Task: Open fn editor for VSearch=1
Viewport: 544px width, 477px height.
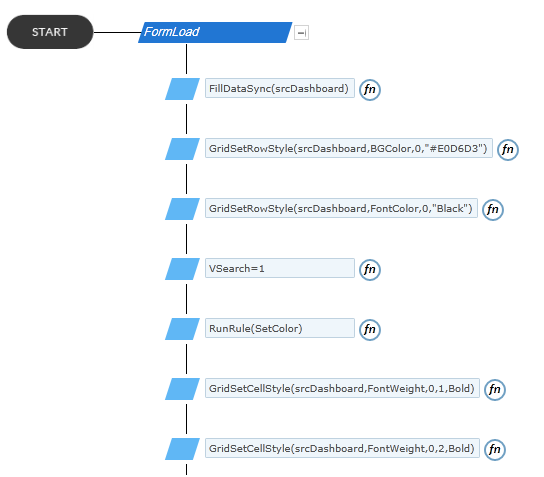Action: [369, 270]
